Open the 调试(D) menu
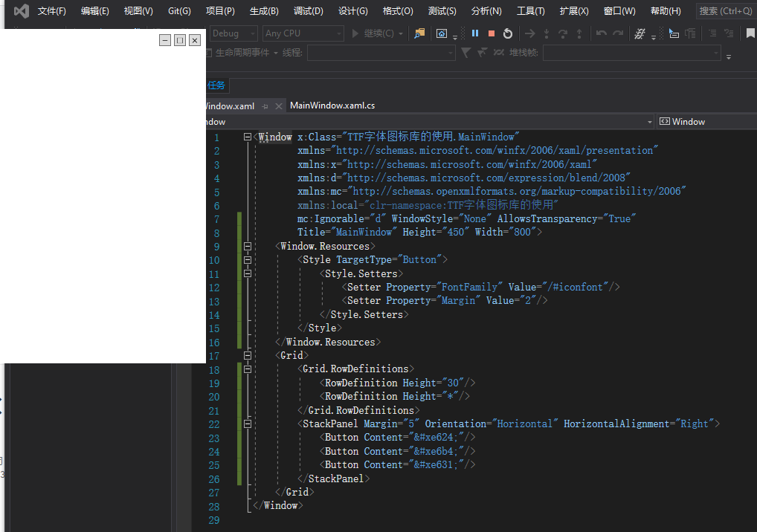Viewport: 757px width, 532px height. [x=309, y=11]
